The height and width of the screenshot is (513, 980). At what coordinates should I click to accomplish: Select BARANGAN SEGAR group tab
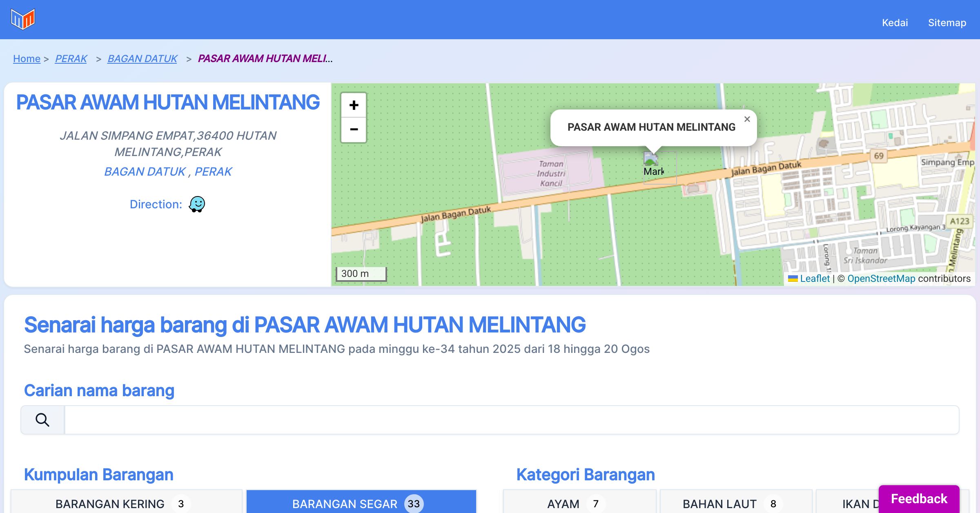361,504
